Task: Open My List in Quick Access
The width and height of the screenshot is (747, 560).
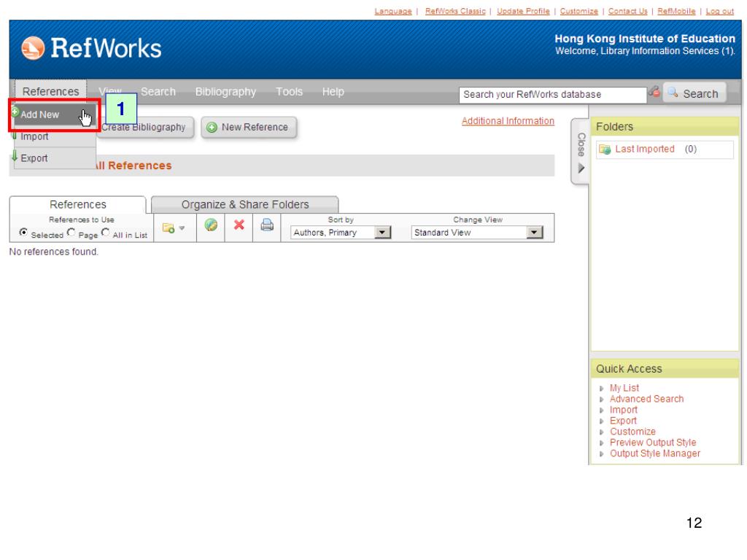Action: click(x=624, y=388)
